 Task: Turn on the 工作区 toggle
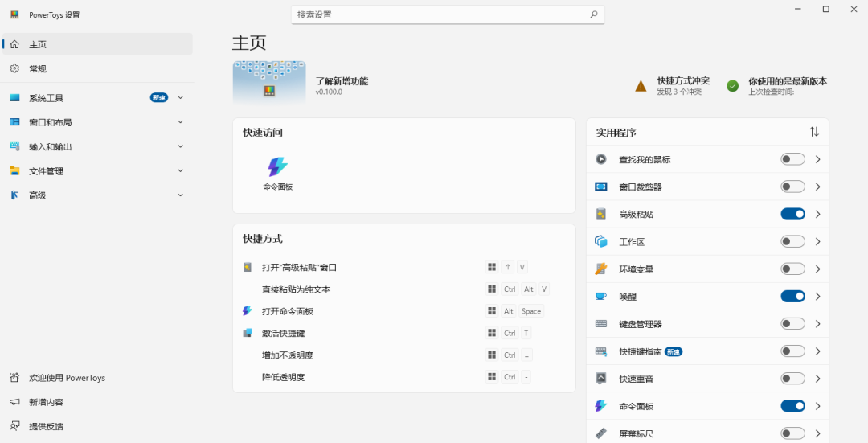[792, 241]
